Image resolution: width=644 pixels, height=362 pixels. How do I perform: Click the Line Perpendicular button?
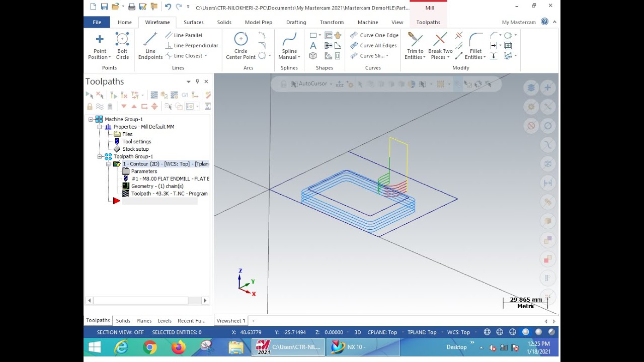[x=192, y=45]
